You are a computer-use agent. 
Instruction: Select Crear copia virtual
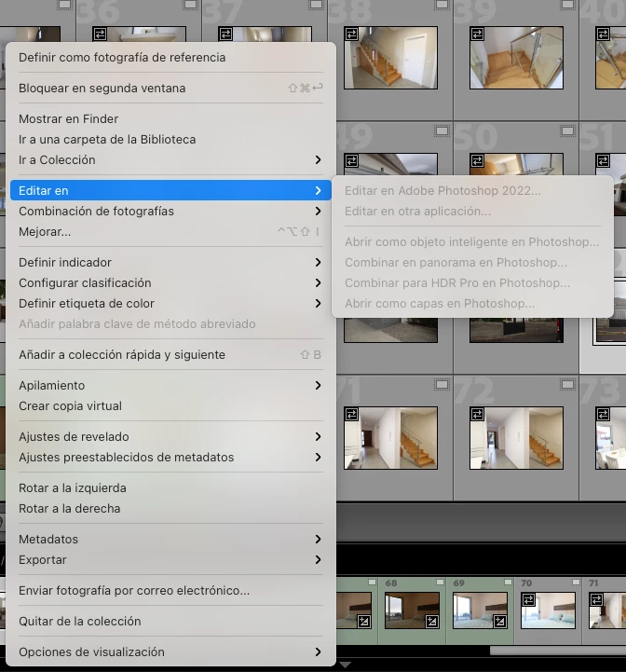(x=170, y=405)
